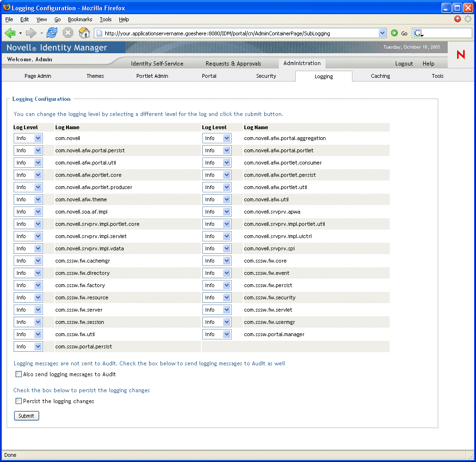This screenshot has width=476, height=462.
Task: Click the throbber activity indicator icon
Action: [468, 19]
